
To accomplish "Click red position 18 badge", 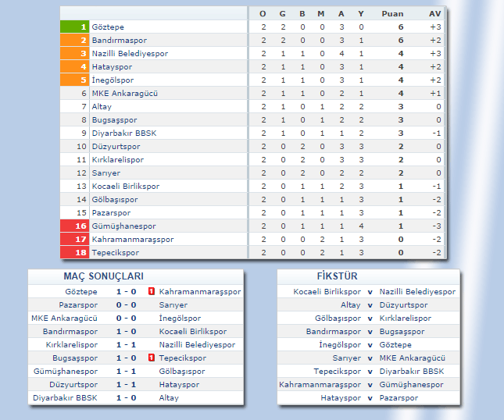I will (74, 252).
